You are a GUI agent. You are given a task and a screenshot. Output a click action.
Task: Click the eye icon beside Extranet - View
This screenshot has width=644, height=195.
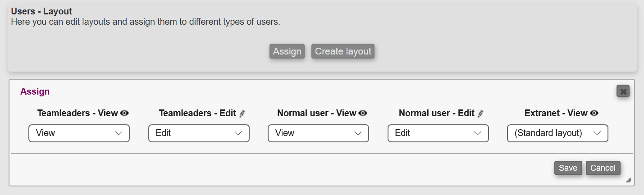(x=594, y=113)
